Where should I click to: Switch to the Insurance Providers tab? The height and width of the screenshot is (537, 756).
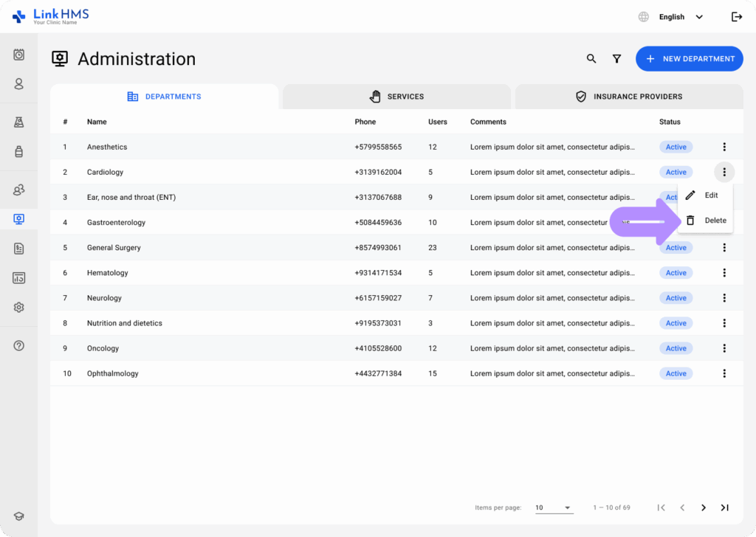(629, 97)
